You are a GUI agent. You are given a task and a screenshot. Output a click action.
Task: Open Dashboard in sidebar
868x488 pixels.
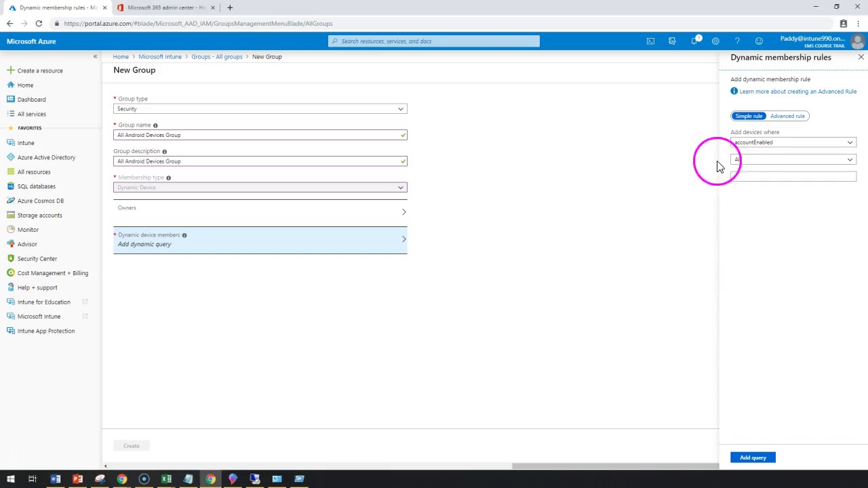[x=31, y=100]
